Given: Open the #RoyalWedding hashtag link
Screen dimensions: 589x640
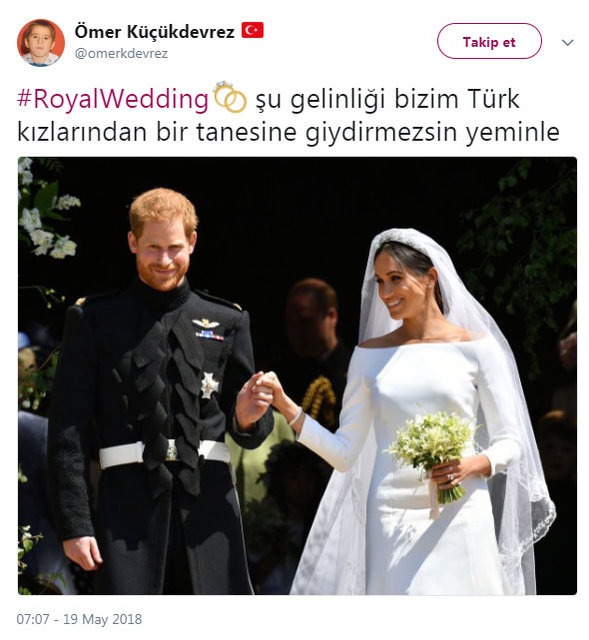Looking at the screenshot, I should 113,99.
